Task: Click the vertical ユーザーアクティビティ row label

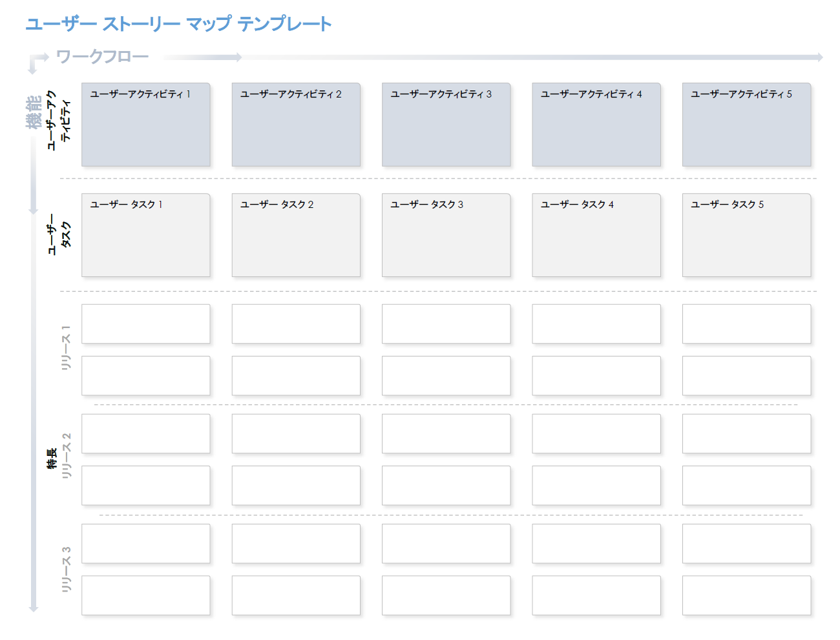Action: coord(59,121)
